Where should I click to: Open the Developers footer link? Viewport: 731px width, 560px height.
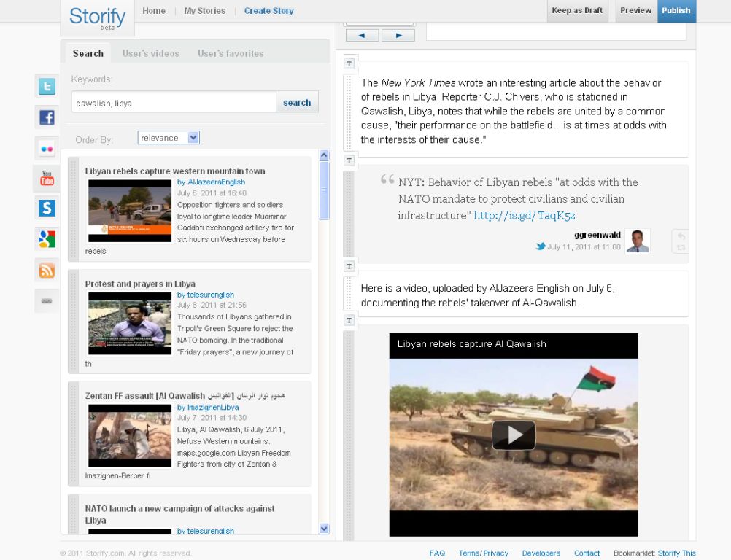point(541,553)
